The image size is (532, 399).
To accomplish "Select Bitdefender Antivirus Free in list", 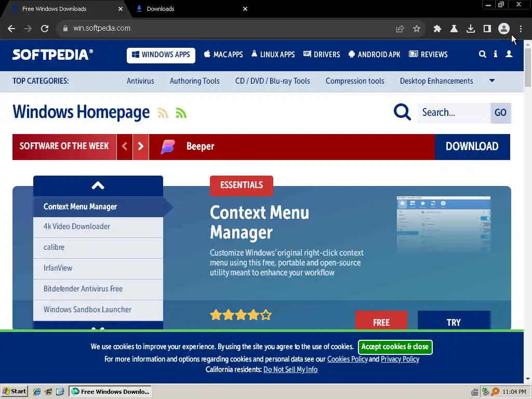I will [98, 289].
